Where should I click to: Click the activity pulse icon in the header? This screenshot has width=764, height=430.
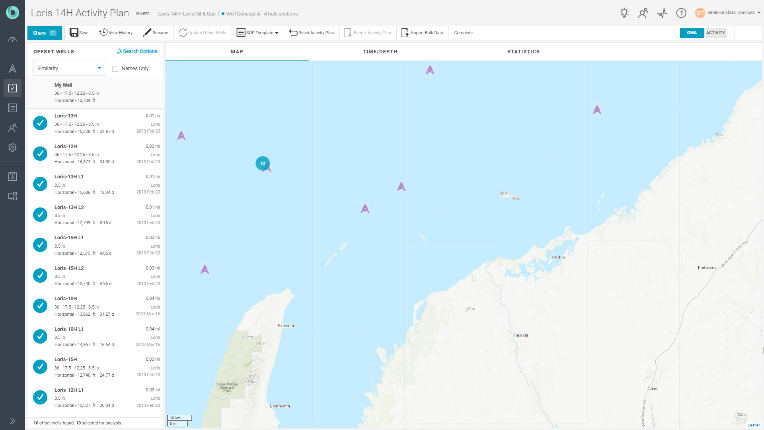tap(662, 13)
